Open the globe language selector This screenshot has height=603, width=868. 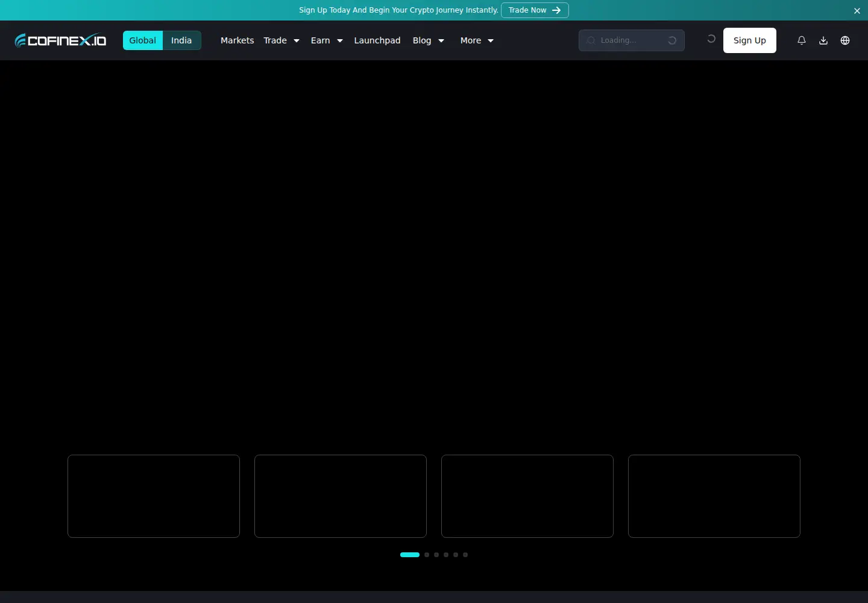[845, 40]
